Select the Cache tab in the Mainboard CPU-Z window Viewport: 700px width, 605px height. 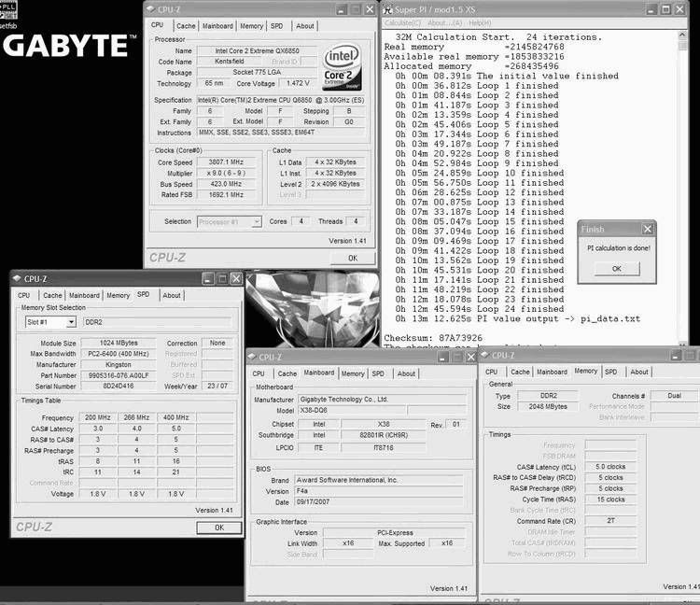[x=287, y=373]
